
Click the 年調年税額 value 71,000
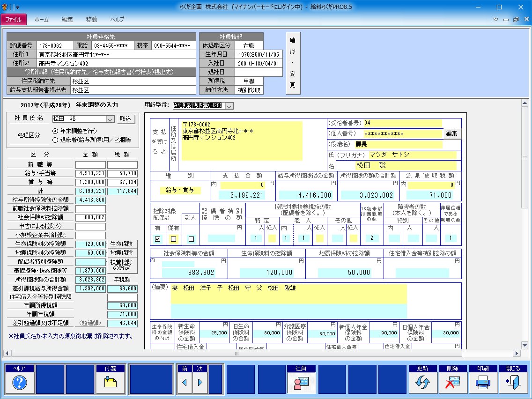coord(122,314)
